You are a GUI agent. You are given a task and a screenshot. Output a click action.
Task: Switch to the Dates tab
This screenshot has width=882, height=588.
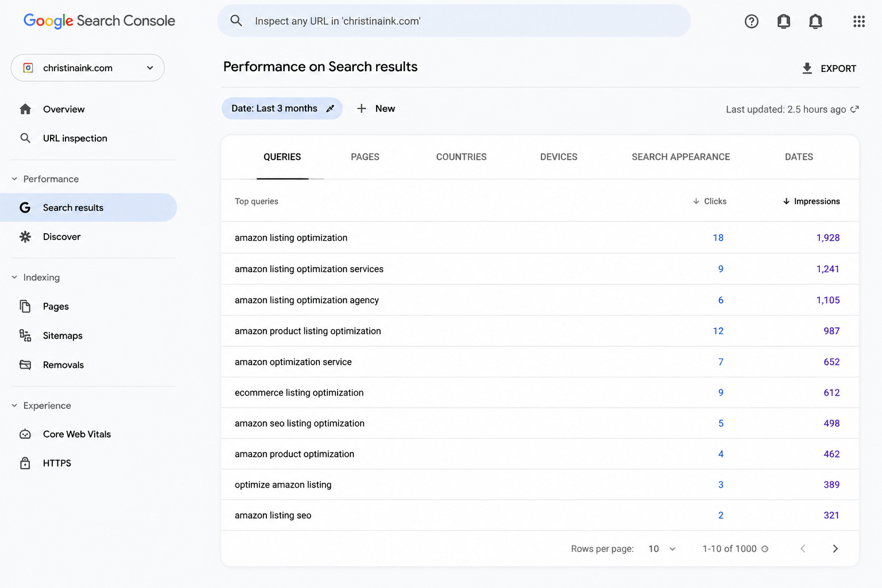pyautogui.click(x=799, y=157)
